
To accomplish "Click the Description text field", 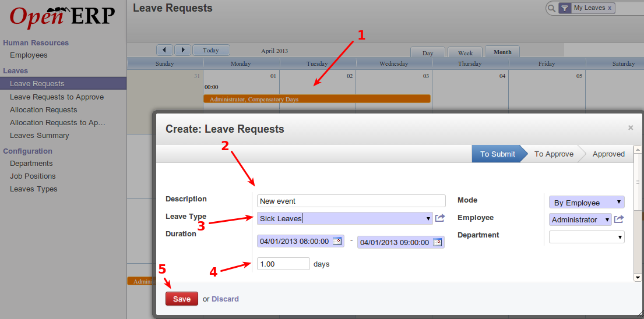I will [351, 201].
